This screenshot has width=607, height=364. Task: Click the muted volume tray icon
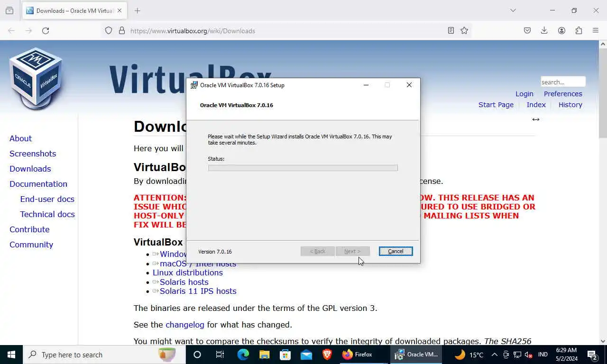tap(529, 355)
